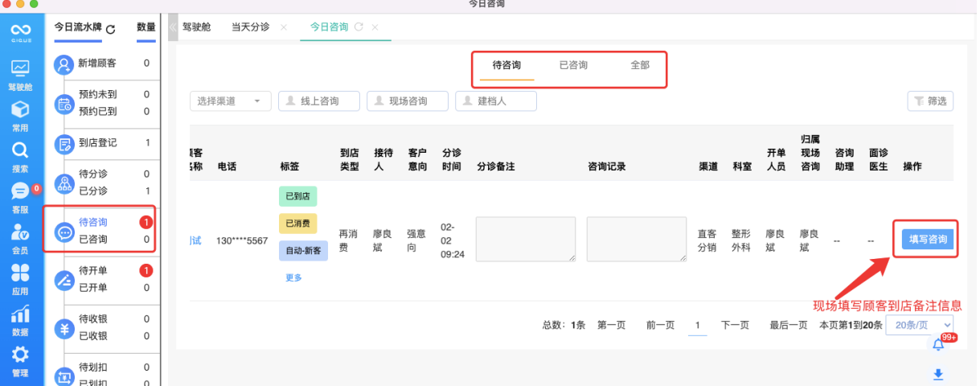This screenshot has width=980, height=386.
Task: Click the 更多 tags link
Action: click(293, 277)
